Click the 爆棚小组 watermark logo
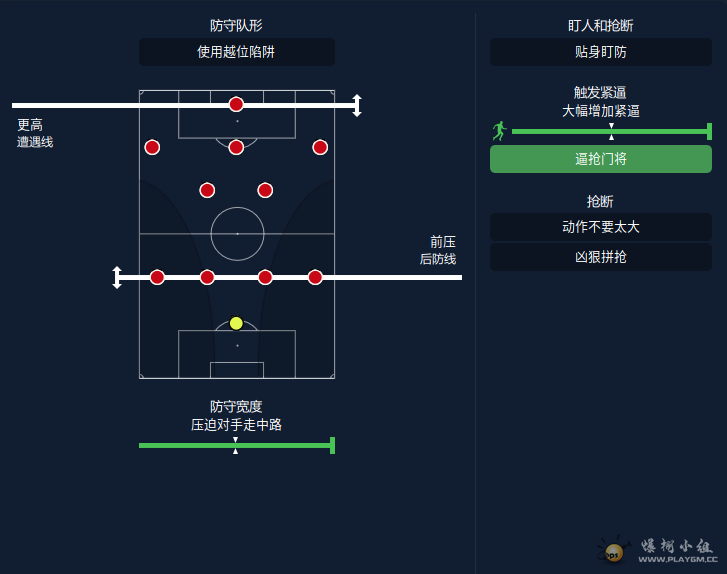 click(657, 550)
